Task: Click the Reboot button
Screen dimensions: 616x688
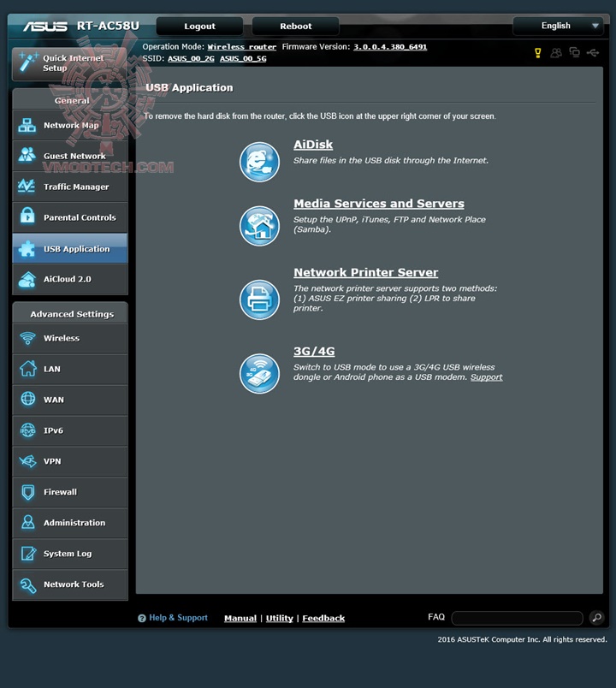Action: pyautogui.click(x=296, y=27)
